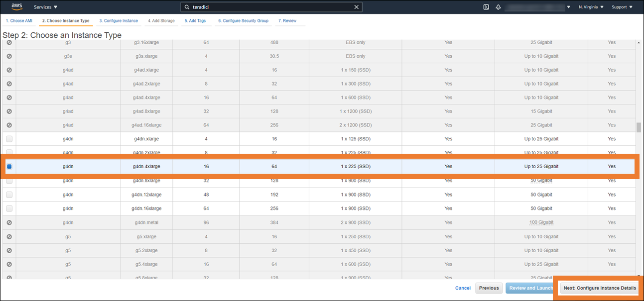The width and height of the screenshot is (644, 301).
Task: Go to 6. Configure Security Group tab
Action: (x=243, y=21)
